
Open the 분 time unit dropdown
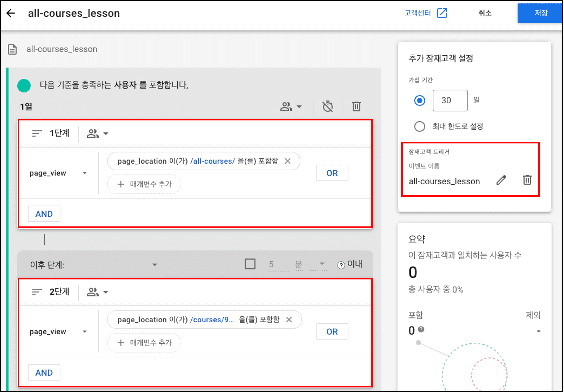click(x=310, y=264)
